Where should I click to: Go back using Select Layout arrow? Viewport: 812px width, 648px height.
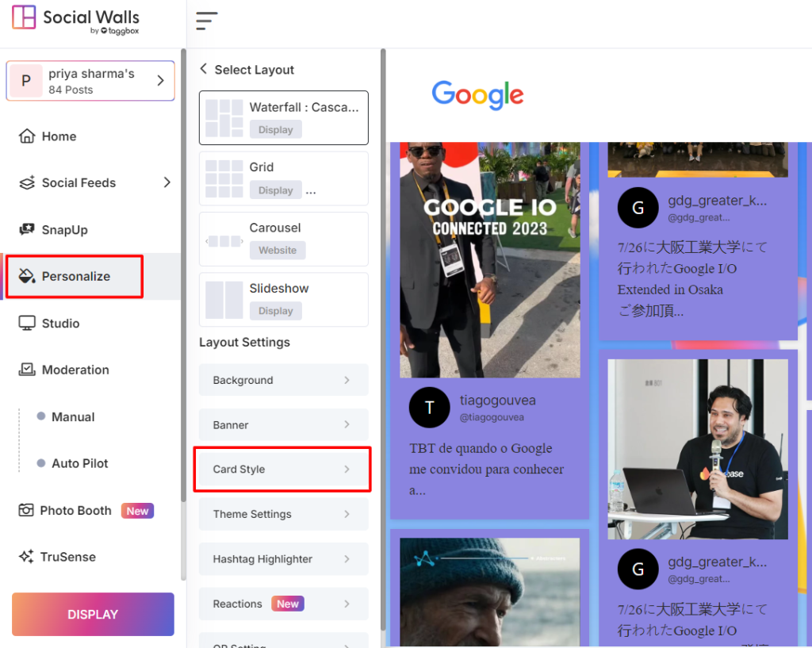[204, 69]
